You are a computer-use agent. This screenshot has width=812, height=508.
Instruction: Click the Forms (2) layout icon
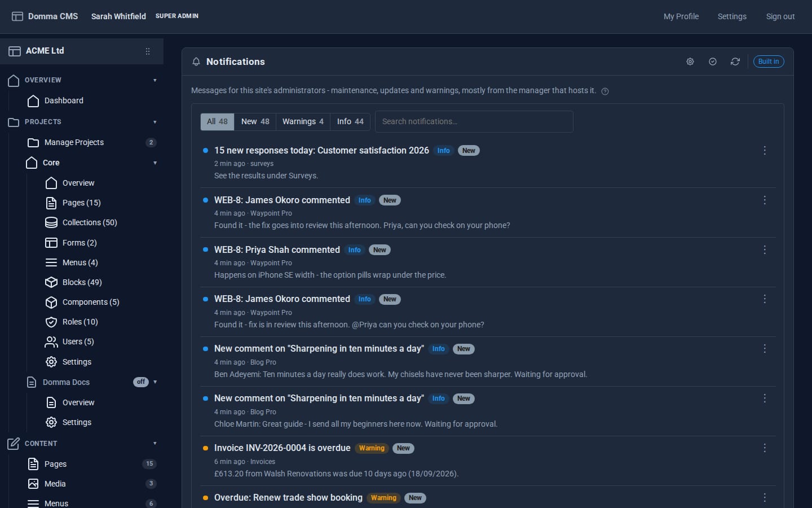tap(51, 243)
